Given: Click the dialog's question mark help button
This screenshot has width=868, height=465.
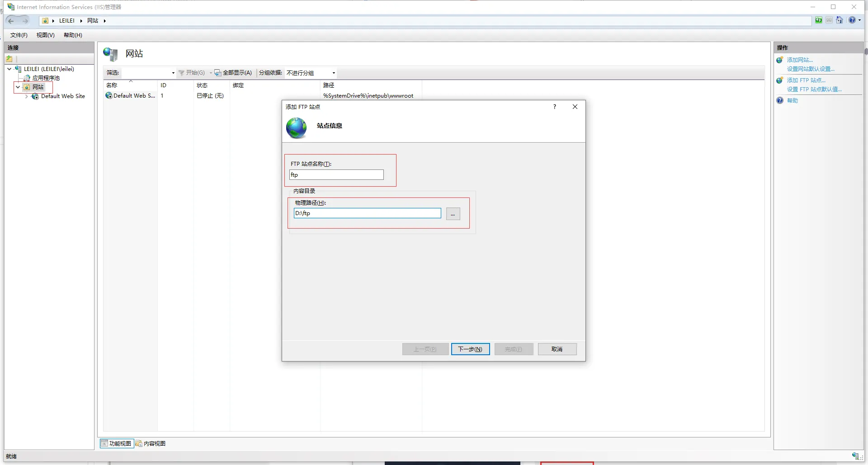Looking at the screenshot, I should (555, 107).
